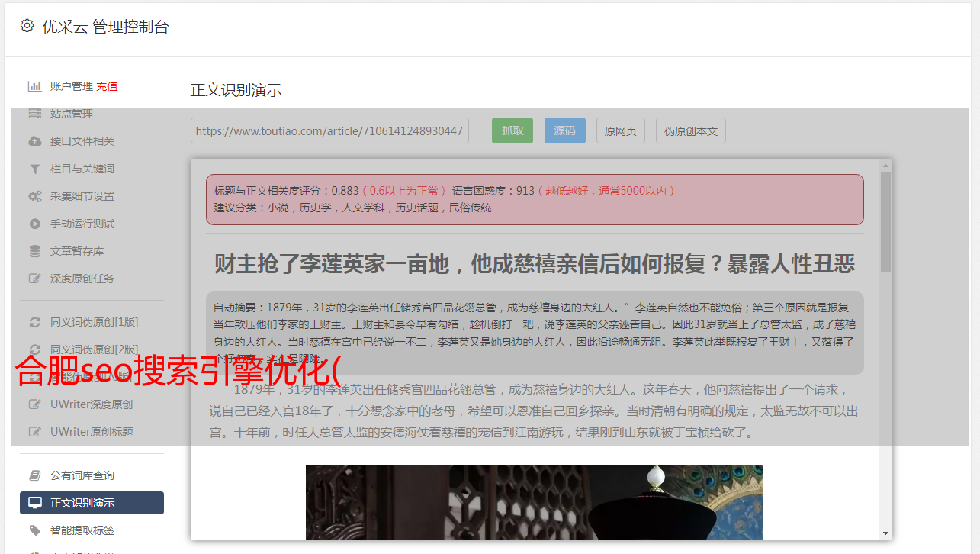Image resolution: width=980 pixels, height=554 pixels.
Task: Click the 伪原创本文 button
Action: [x=691, y=130]
